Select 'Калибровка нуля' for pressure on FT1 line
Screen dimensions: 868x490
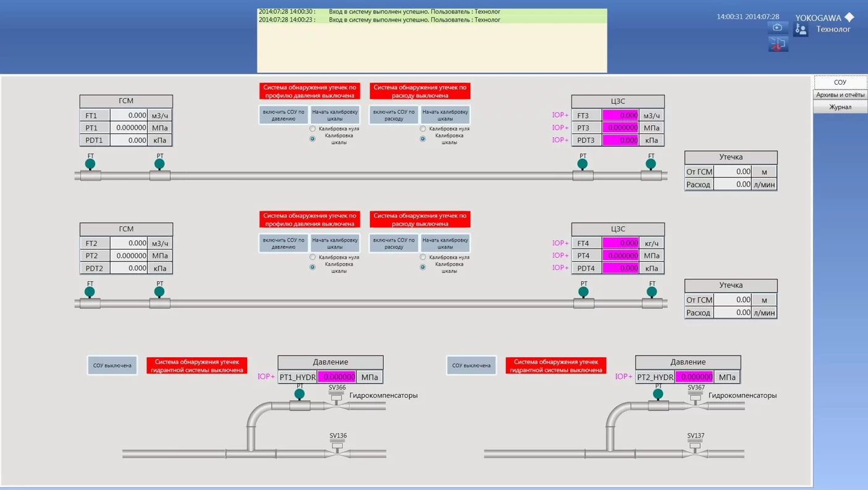pyautogui.click(x=313, y=129)
